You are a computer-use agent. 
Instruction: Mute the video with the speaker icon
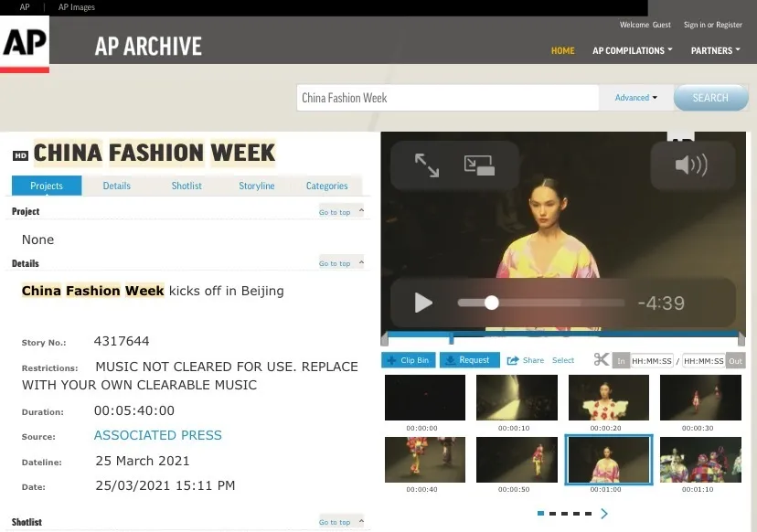click(691, 165)
